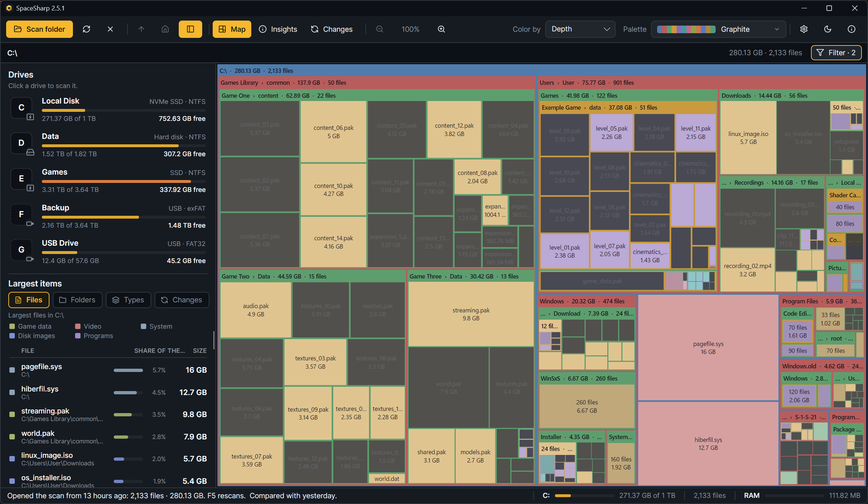Screen dimensions: 868x504
Task: Select drive D Data icon tile
Action: pos(22,143)
